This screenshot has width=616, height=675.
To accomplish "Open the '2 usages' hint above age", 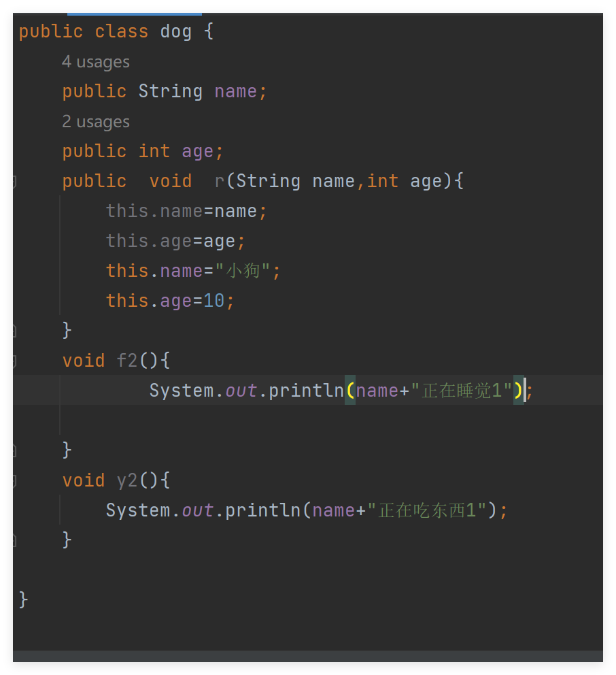I will 95,122.
